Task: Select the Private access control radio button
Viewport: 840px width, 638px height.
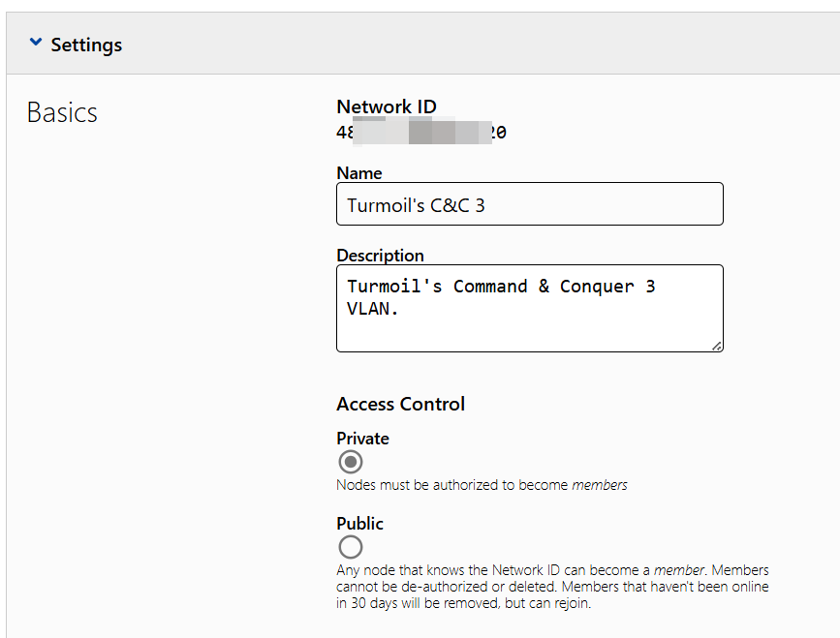Action: coord(350,462)
